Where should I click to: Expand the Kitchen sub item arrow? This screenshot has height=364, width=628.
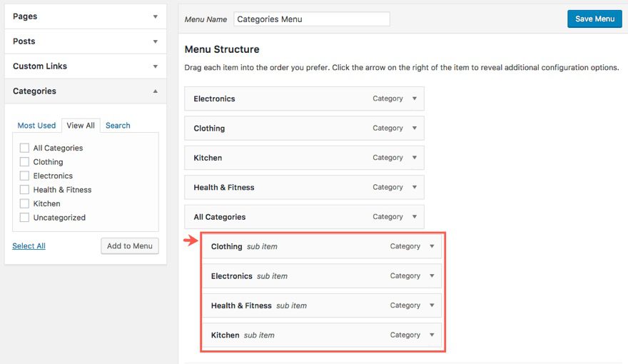432,335
